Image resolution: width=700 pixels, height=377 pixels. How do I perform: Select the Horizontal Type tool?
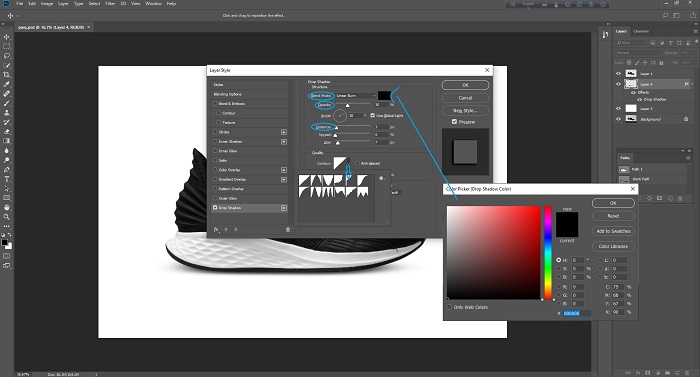pyautogui.click(x=7, y=179)
